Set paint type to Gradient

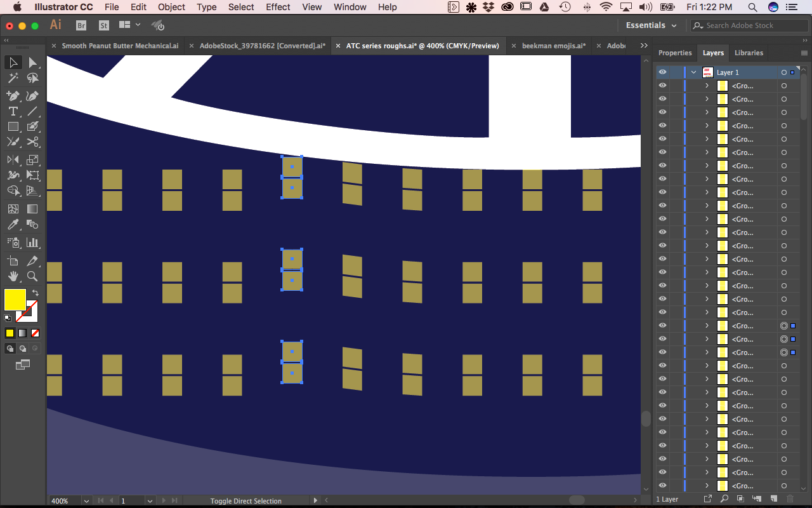(22, 333)
